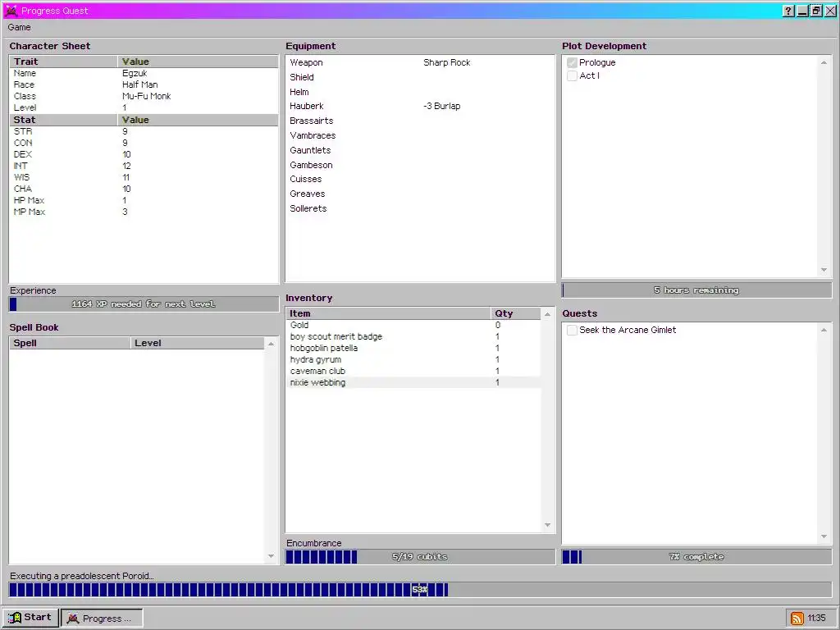Image resolution: width=840 pixels, height=630 pixels.
Task: Click the 7% complete quest bar
Action: pos(697,557)
